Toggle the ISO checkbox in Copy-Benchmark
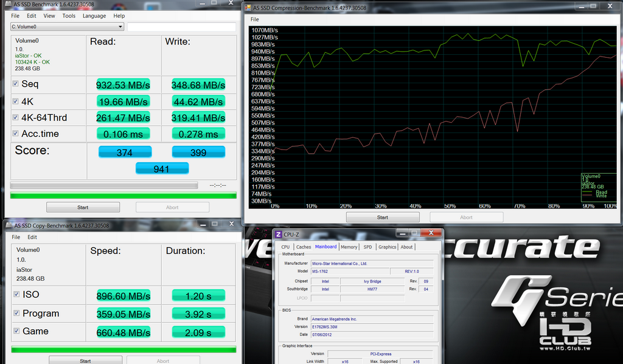Image resolution: width=623 pixels, height=364 pixels. (16, 294)
